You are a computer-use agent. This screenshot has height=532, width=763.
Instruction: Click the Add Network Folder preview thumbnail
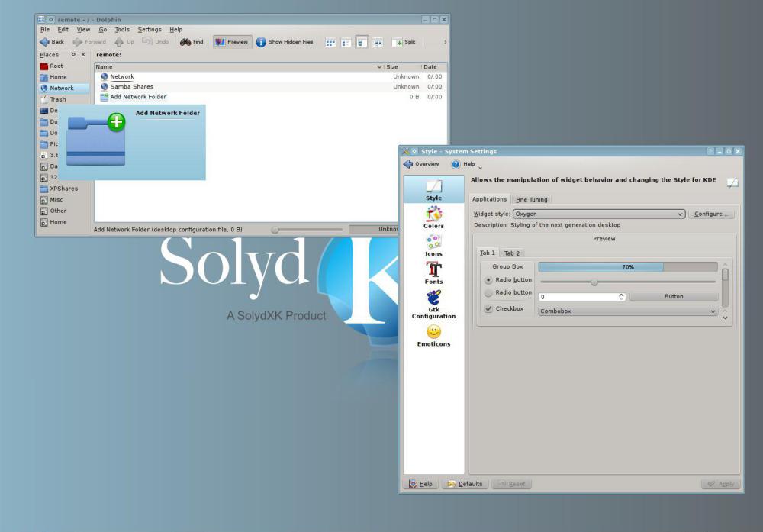click(96, 140)
